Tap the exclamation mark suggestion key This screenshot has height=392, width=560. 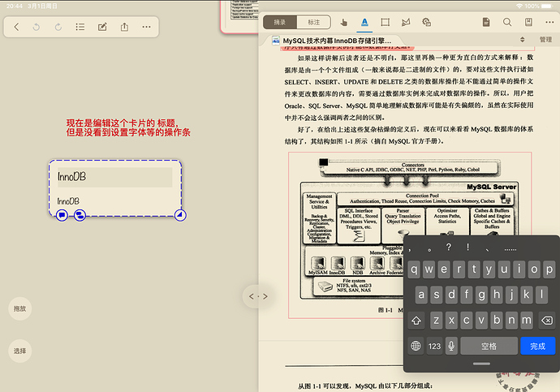(x=467, y=247)
